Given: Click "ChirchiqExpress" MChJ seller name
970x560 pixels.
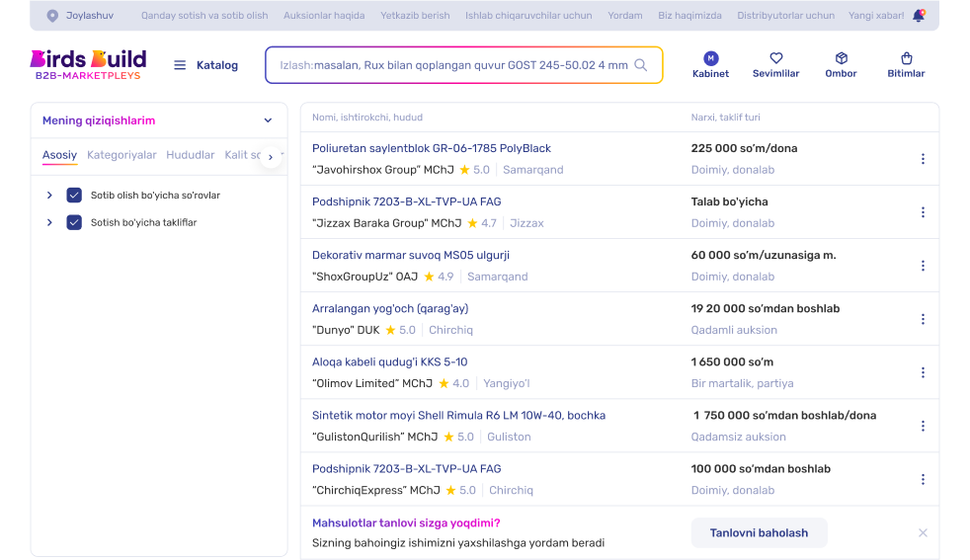Looking at the screenshot, I should coord(376,490).
